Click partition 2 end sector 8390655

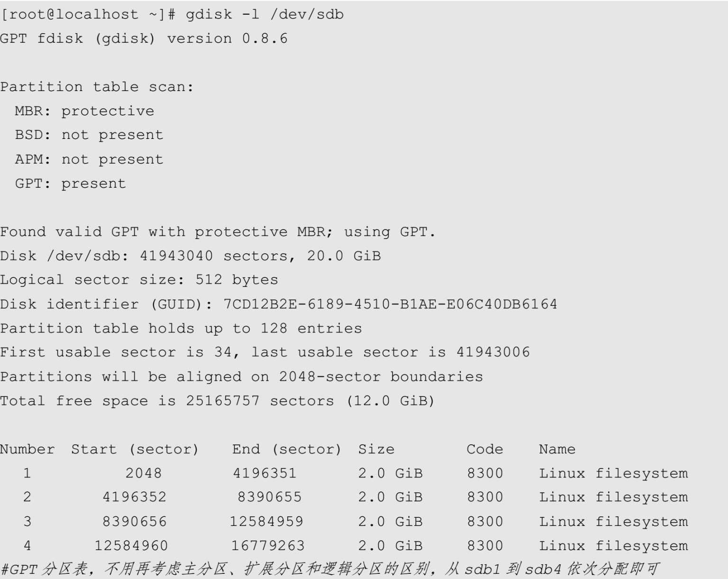pyautogui.click(x=269, y=497)
